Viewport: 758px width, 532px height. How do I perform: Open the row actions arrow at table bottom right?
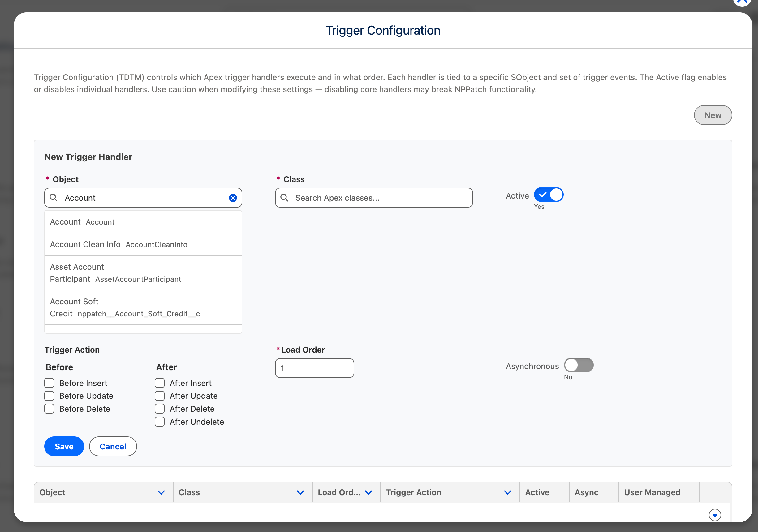click(x=715, y=515)
